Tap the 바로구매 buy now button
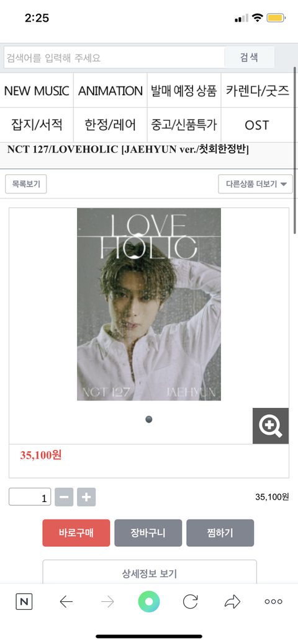Viewport: 298px width, 644px height. (x=76, y=533)
